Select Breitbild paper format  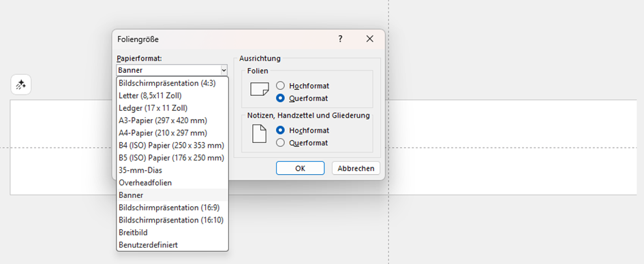click(x=172, y=233)
